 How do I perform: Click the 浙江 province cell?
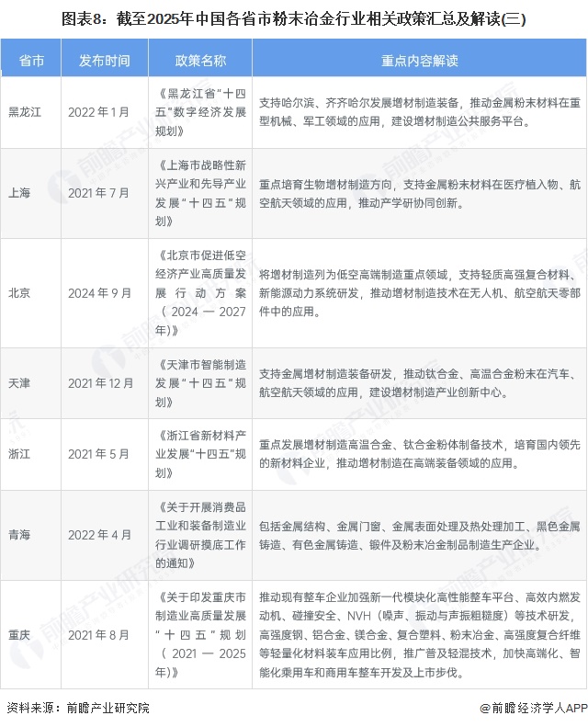tap(19, 454)
